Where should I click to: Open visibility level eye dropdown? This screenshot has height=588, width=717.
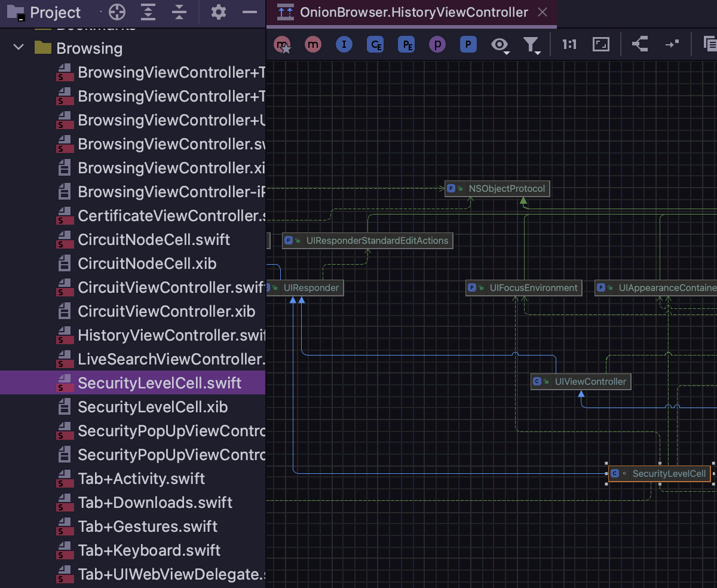pos(500,45)
